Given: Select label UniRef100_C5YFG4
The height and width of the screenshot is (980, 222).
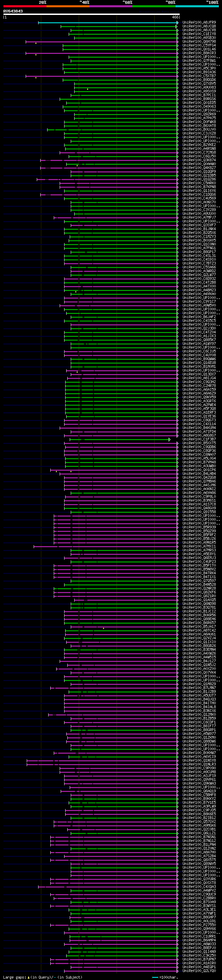Looking at the screenshot, I should coord(199,46).
